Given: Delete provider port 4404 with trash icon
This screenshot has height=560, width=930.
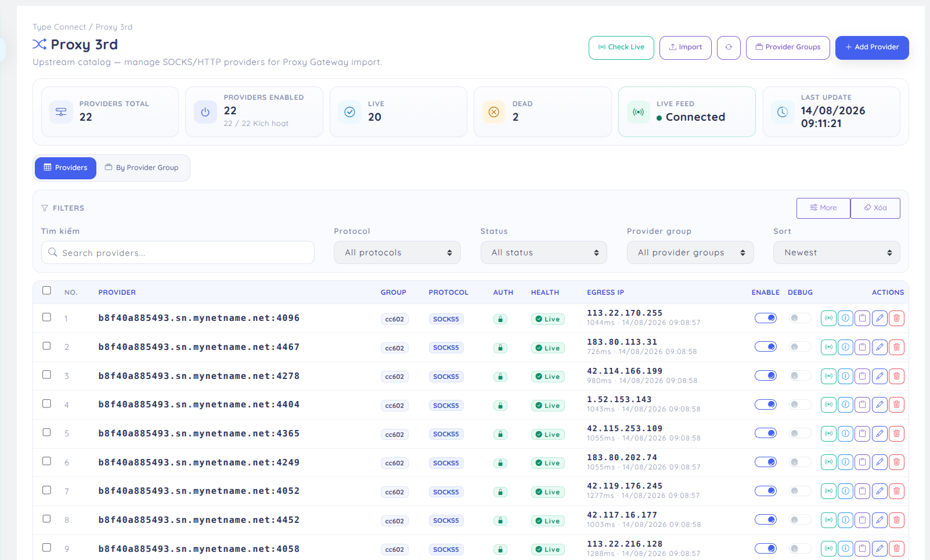Looking at the screenshot, I should pyautogui.click(x=896, y=404).
